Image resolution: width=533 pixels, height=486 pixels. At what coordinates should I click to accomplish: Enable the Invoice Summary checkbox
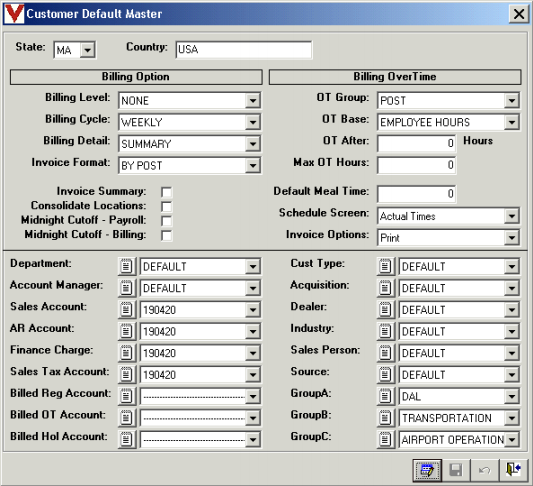tap(167, 192)
